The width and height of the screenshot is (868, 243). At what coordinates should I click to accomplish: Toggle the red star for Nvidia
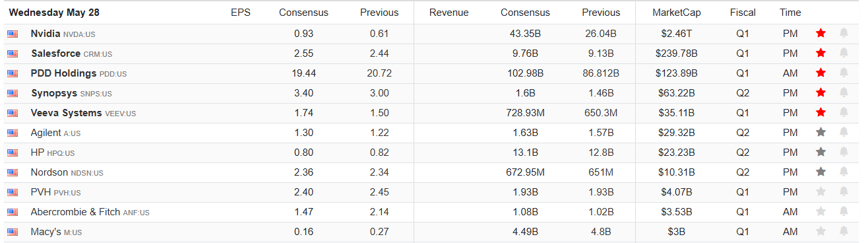pyautogui.click(x=821, y=33)
